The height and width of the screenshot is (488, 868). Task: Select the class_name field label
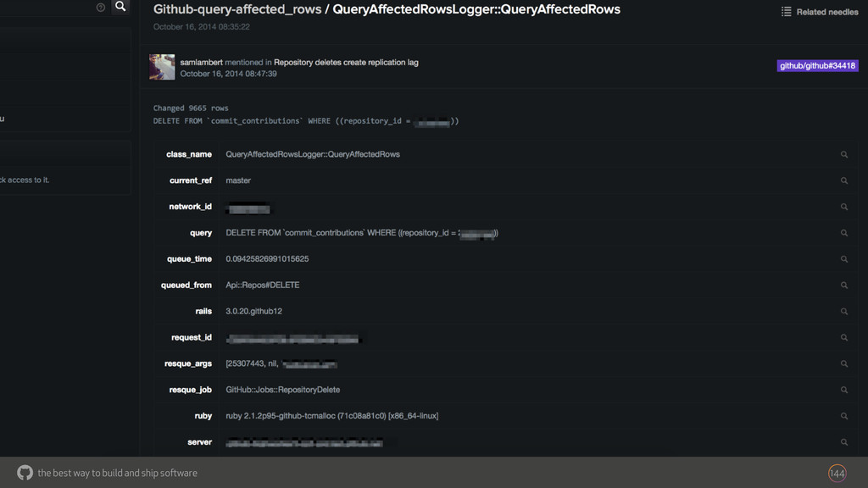[189, 154]
